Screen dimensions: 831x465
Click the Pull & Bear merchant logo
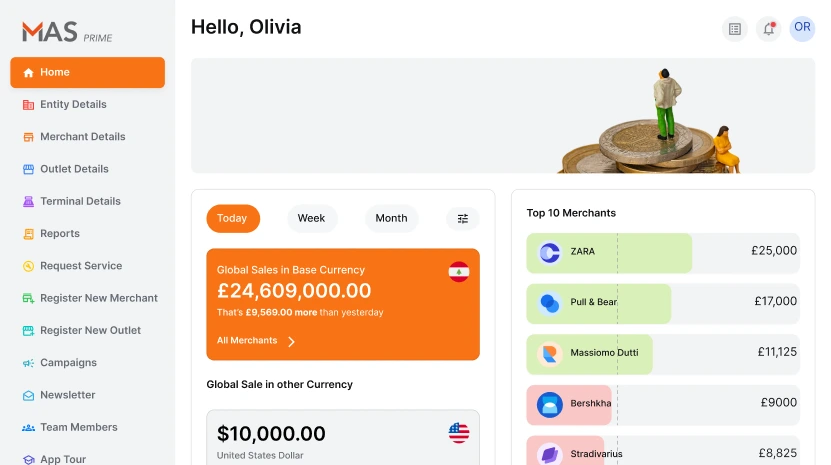549,302
